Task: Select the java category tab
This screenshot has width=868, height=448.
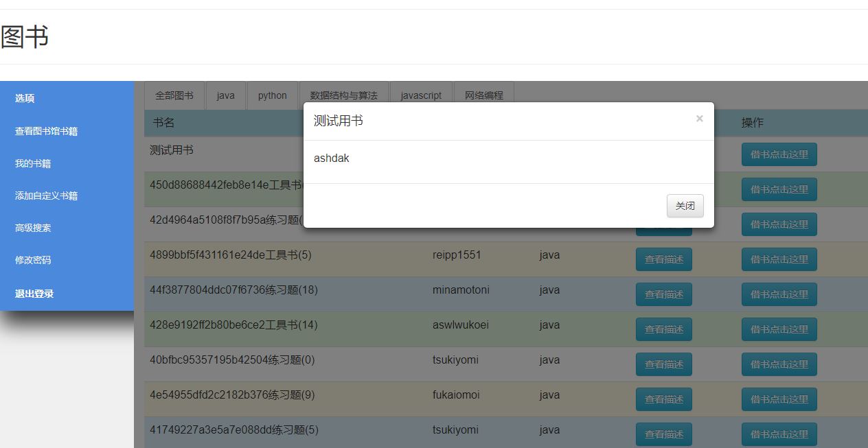Action: [x=225, y=95]
